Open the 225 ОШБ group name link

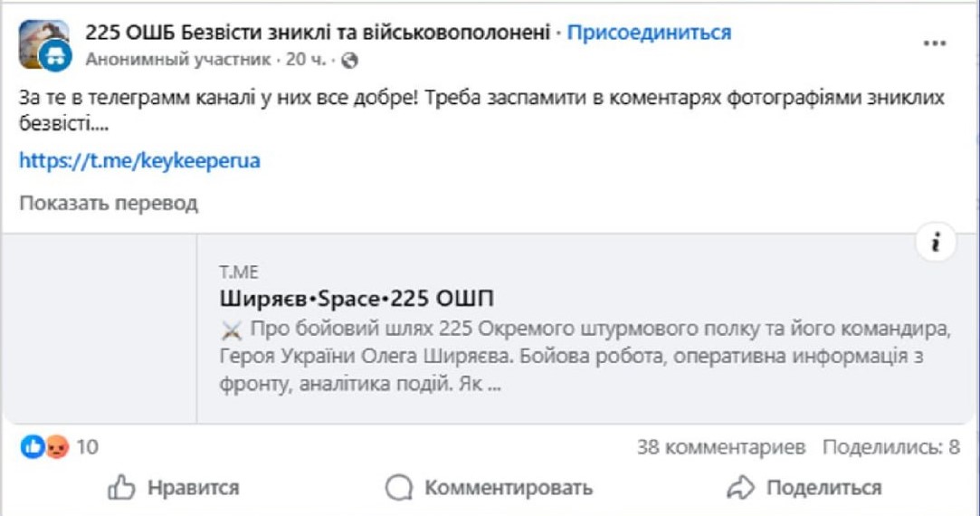point(318,33)
